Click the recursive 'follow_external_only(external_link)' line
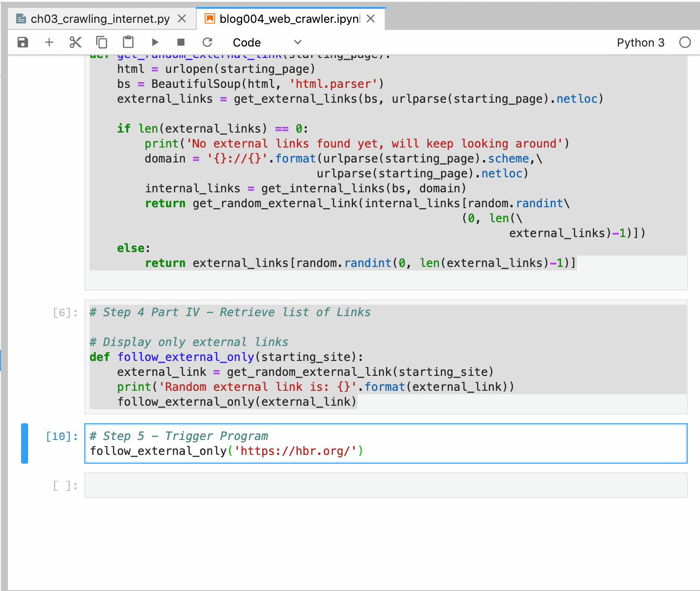Screen dimensions: 700x591 (237, 402)
